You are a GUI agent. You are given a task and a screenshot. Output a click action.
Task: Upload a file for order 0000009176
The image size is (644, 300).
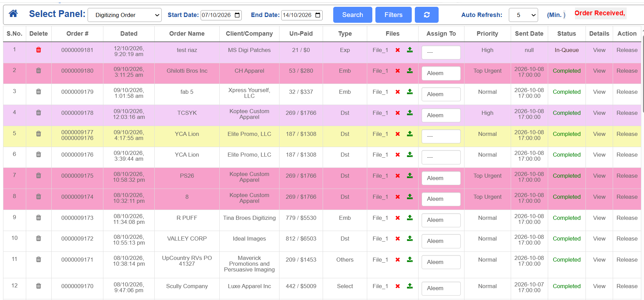coord(410,155)
